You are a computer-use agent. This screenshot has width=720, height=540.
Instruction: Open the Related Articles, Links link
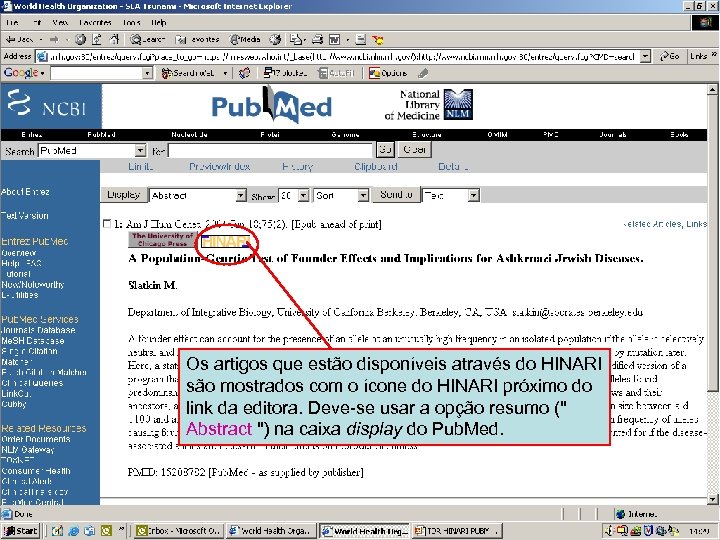tap(664, 224)
